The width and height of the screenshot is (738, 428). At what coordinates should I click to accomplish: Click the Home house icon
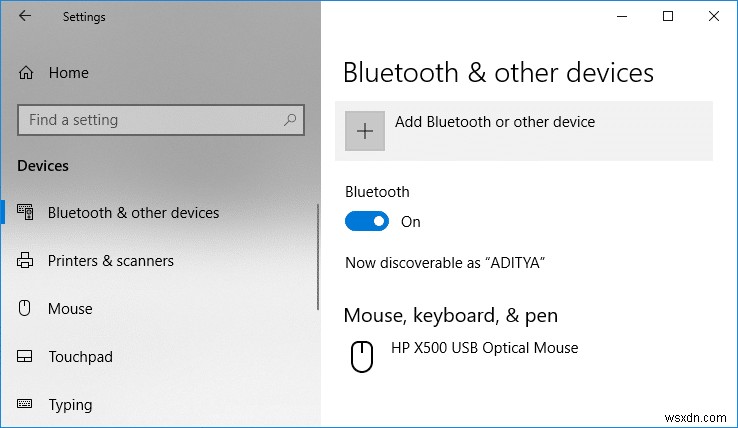coord(26,73)
